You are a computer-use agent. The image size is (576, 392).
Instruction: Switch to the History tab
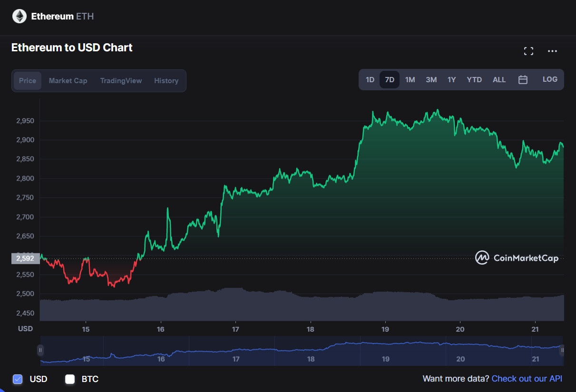point(166,80)
